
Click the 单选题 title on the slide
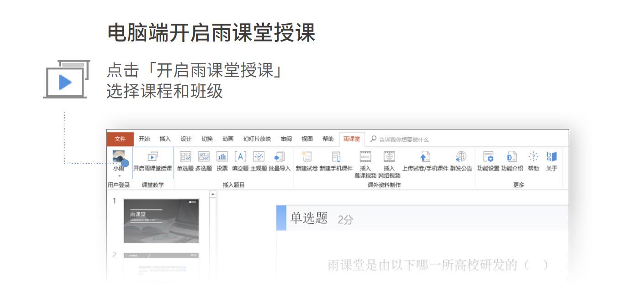309,218
